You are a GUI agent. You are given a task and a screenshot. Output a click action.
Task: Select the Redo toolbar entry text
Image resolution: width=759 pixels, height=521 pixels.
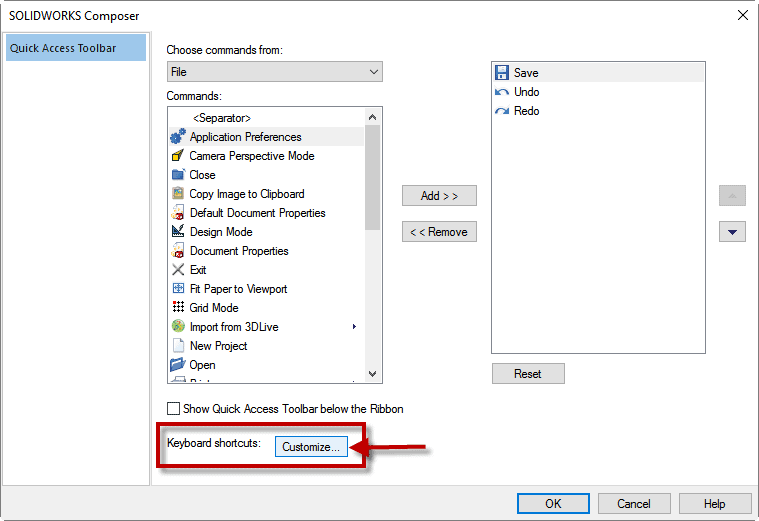pyautogui.click(x=527, y=111)
